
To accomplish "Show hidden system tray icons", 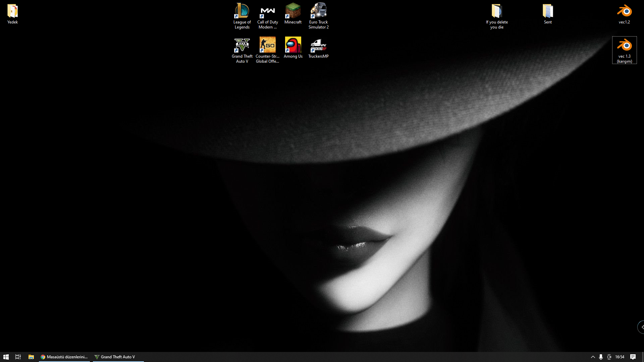I will 593,357.
